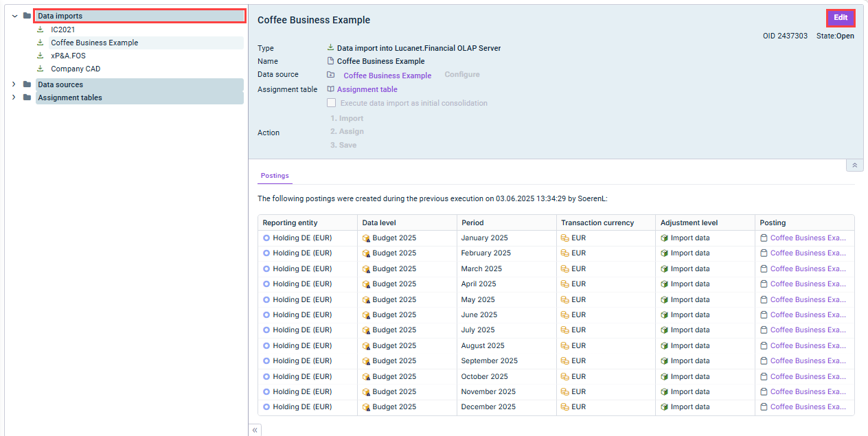Image resolution: width=868 pixels, height=436 pixels.
Task: Click the 3. Save action
Action: 343,145
